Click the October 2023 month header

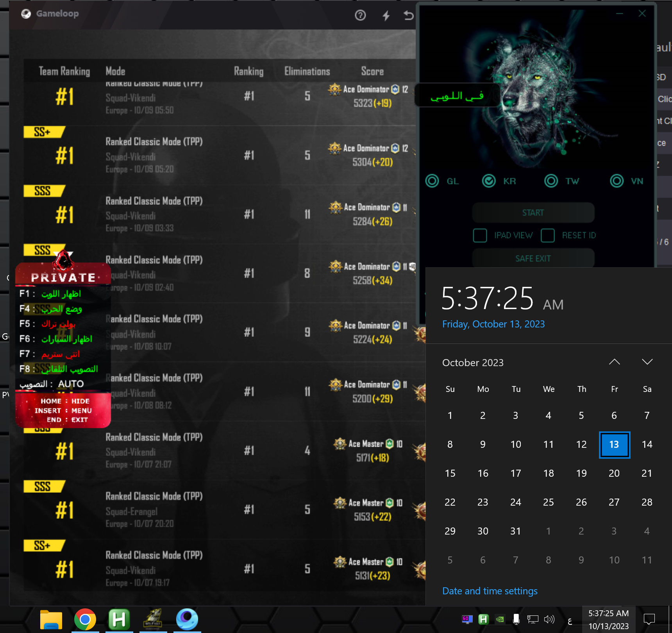[x=473, y=363]
